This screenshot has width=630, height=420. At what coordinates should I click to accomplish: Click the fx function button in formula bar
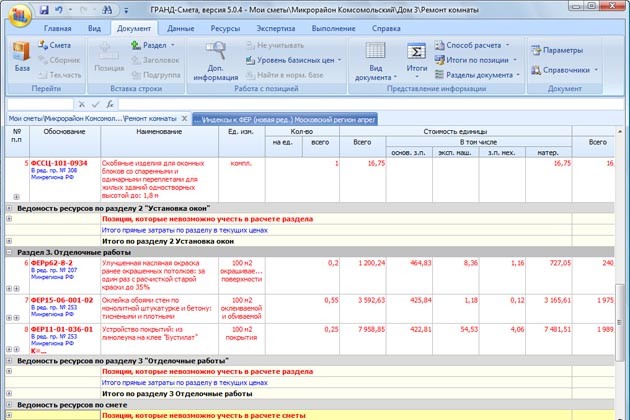(x=110, y=104)
